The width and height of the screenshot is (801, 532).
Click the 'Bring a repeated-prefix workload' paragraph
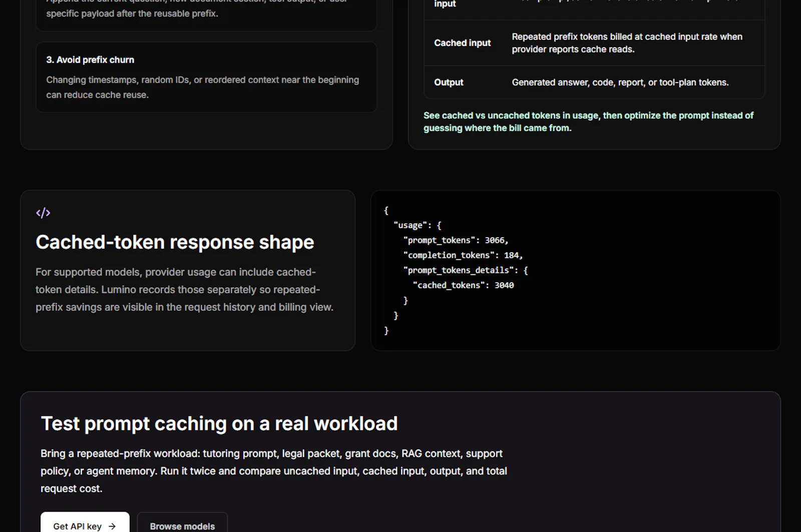coord(274,471)
